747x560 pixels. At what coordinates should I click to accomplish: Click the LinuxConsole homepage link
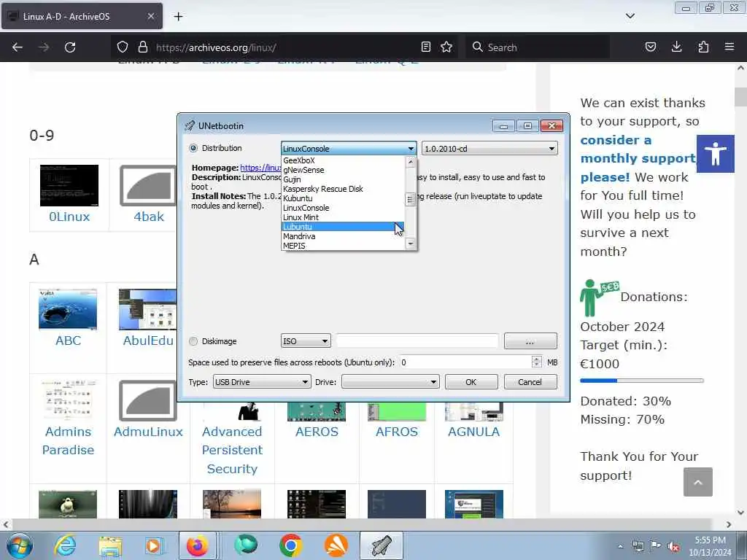pyautogui.click(x=260, y=168)
